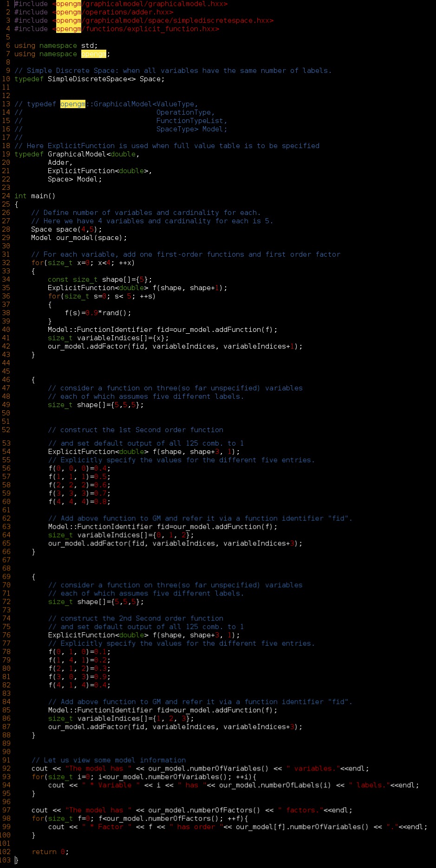
Task: Click 'Space> Model;' line
Action: tap(75, 179)
